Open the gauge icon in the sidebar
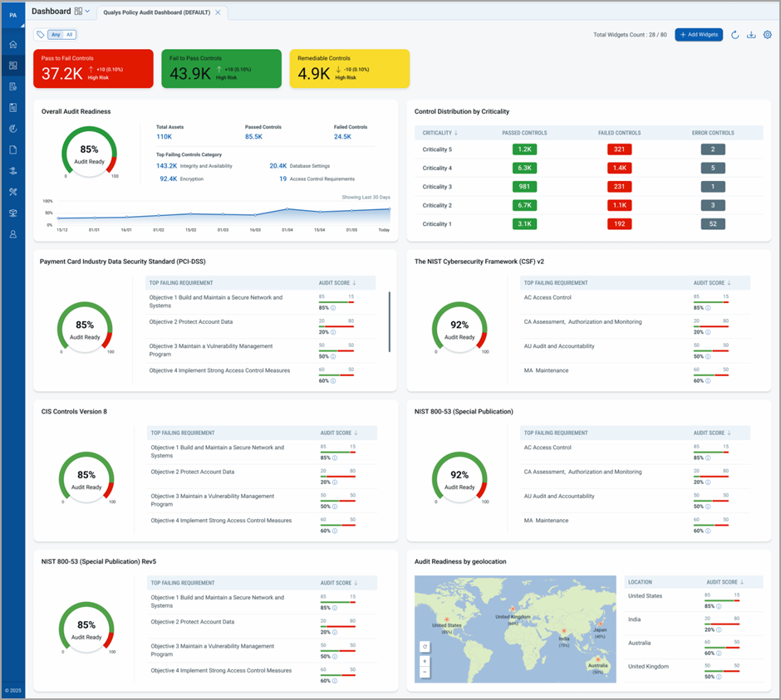The width and height of the screenshot is (781, 700). 13,129
